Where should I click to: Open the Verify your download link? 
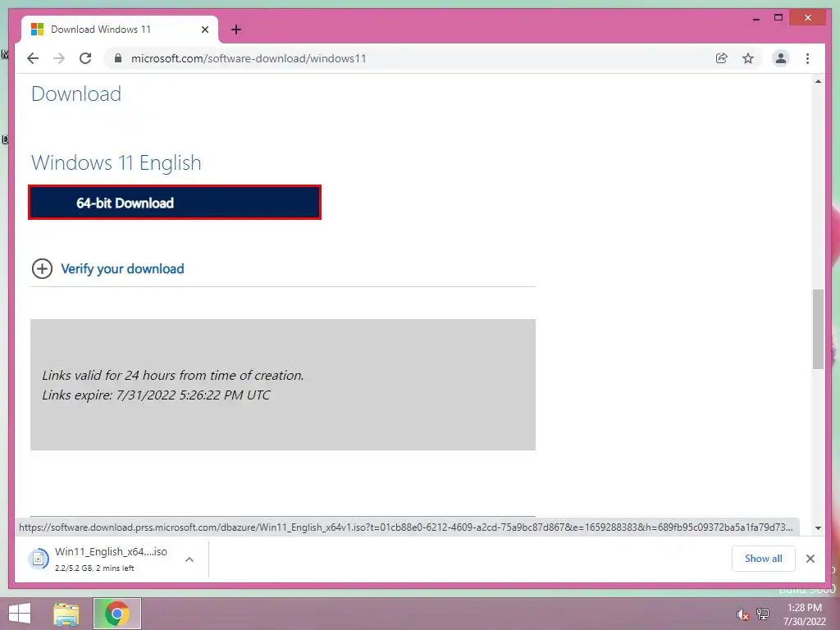(x=122, y=268)
